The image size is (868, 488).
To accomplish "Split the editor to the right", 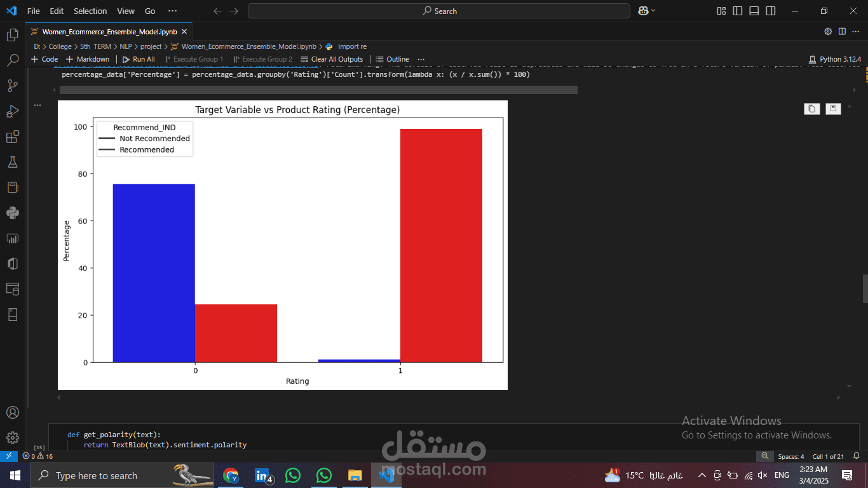I will point(842,31).
